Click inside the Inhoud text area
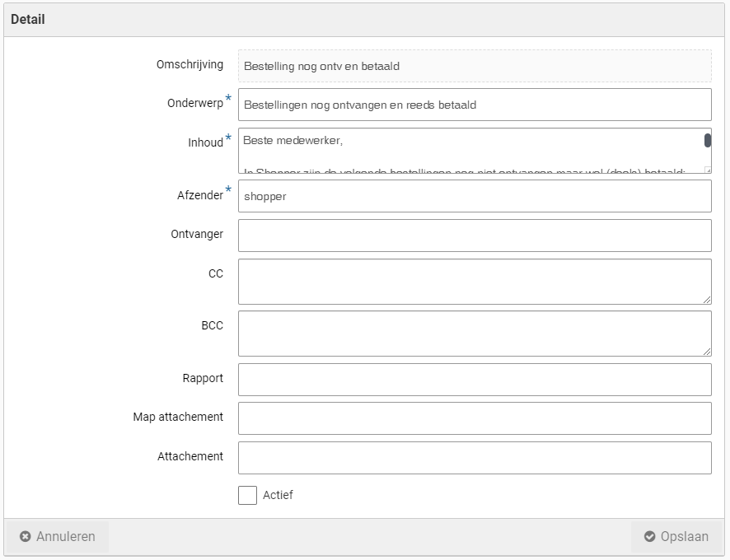Screen dimensions: 730x560 click(470, 150)
